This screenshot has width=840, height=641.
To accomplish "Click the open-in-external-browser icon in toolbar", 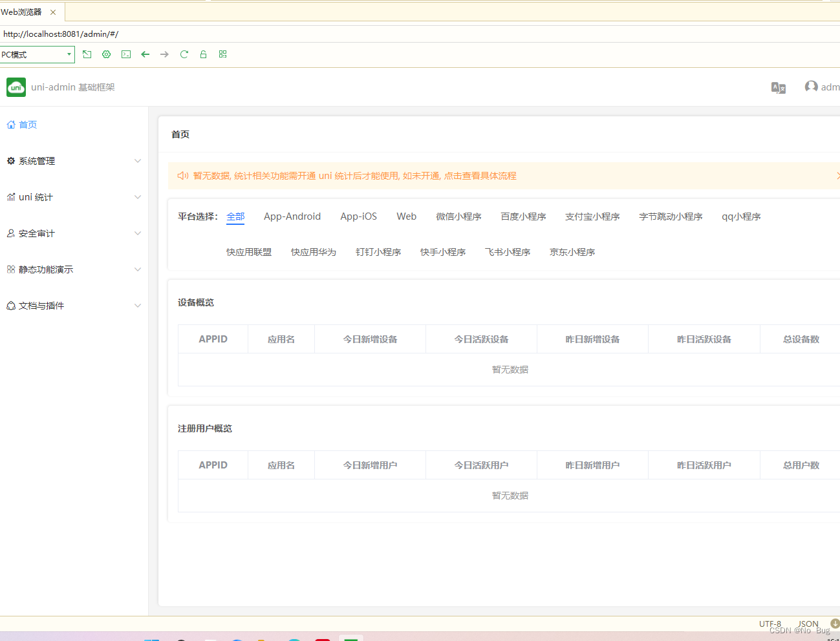I will [87, 54].
